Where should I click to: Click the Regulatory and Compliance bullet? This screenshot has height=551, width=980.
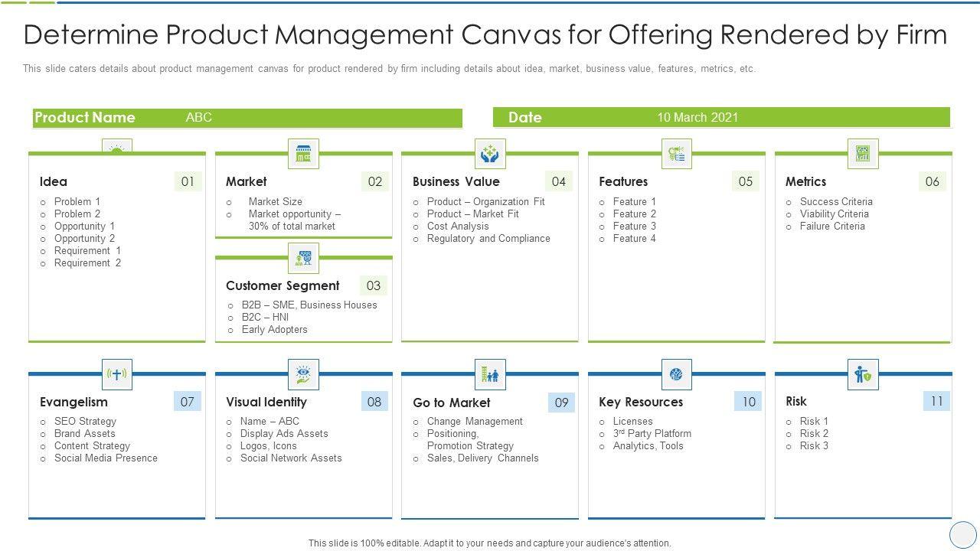[488, 239]
